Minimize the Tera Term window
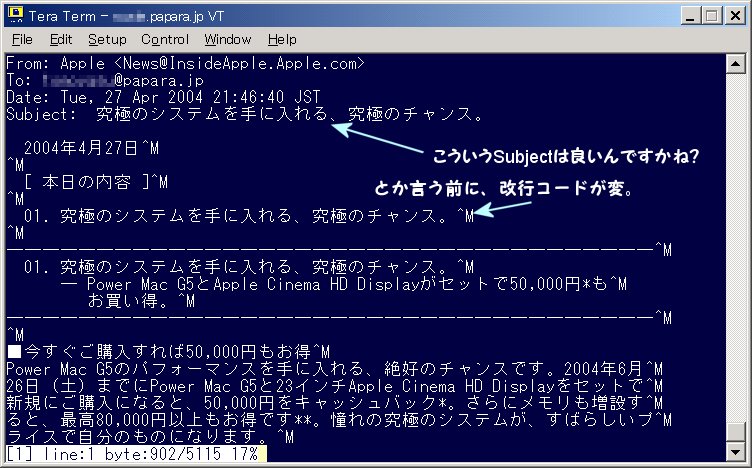Screen dimensions: 752x468 click(x=690, y=16)
